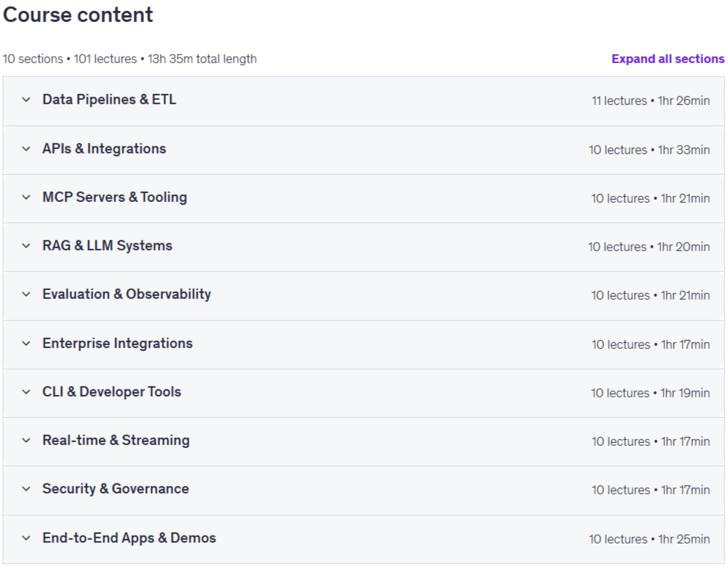Screen dimensions: 728x567
Task: Open the Data Pipelines & ETL section title
Action: tap(109, 99)
